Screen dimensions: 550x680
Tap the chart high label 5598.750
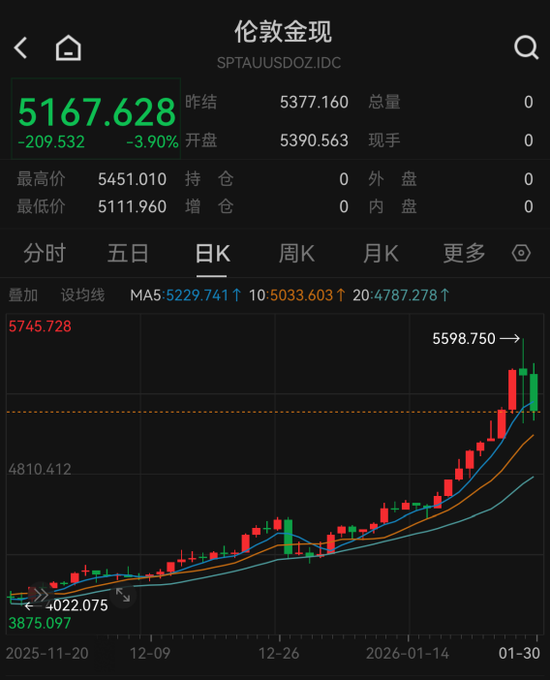[464, 339]
